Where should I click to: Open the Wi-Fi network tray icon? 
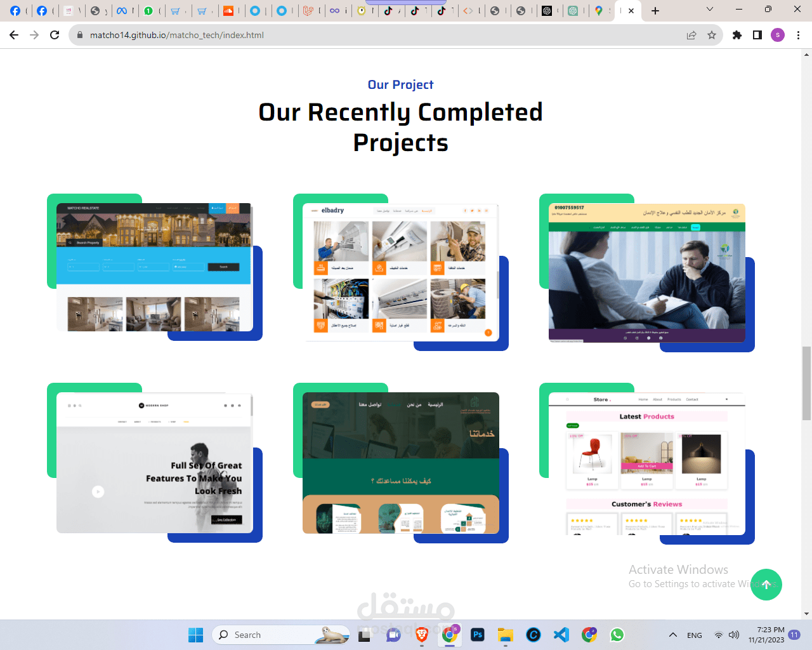719,635
